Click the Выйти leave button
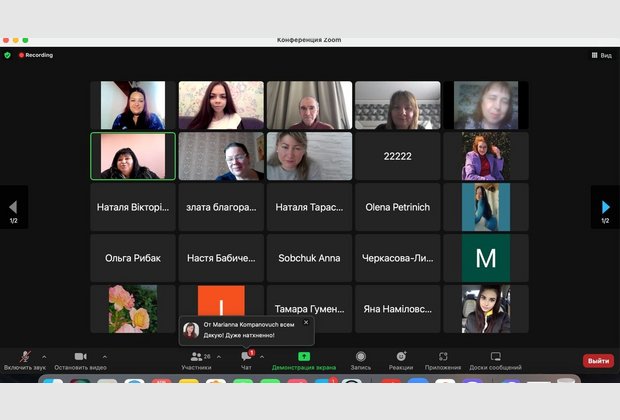The width and height of the screenshot is (620, 420). (x=598, y=360)
